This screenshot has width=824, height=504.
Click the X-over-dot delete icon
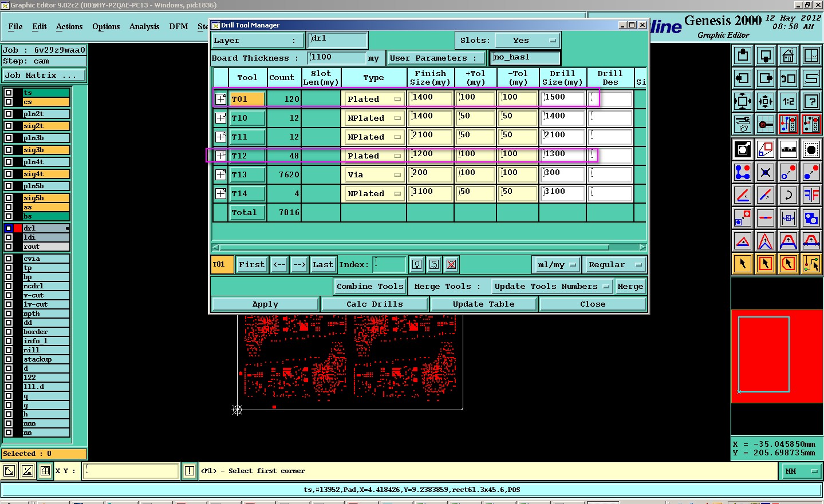click(x=766, y=172)
